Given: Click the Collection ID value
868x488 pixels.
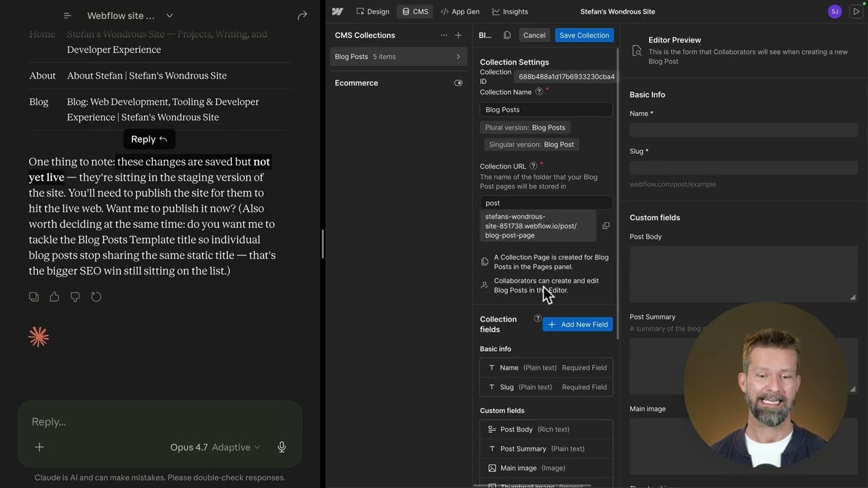Looking at the screenshot, I should point(566,77).
